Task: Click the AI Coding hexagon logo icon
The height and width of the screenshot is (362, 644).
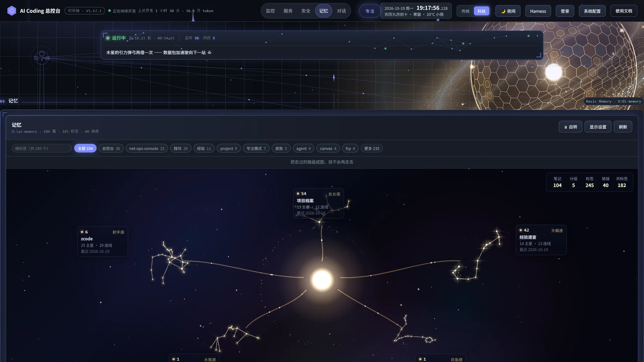Action: pos(12,11)
